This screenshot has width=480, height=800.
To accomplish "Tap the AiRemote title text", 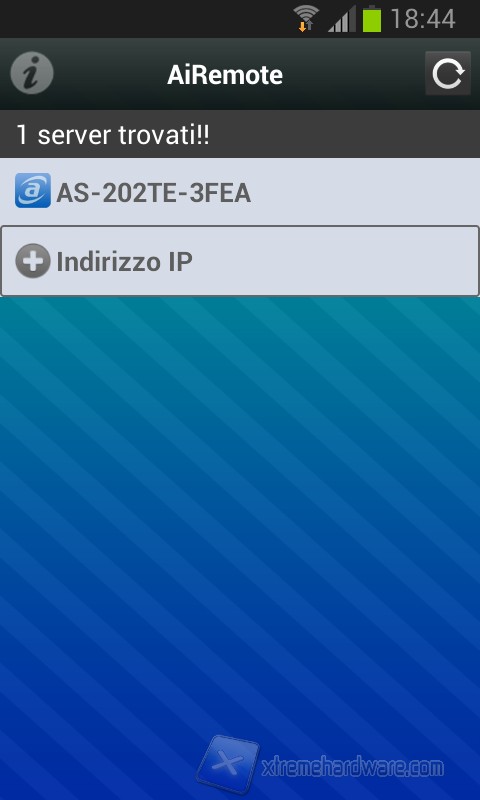I will click(225, 75).
